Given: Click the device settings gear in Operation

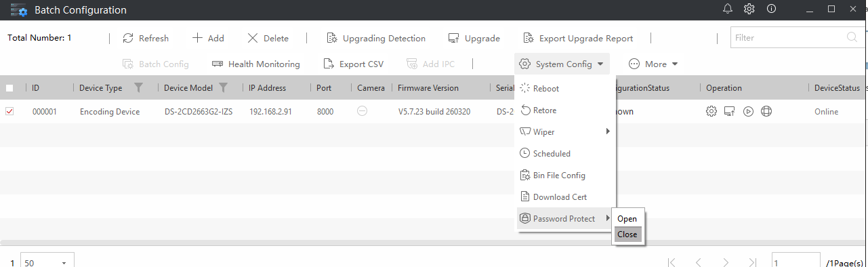Looking at the screenshot, I should [x=711, y=111].
